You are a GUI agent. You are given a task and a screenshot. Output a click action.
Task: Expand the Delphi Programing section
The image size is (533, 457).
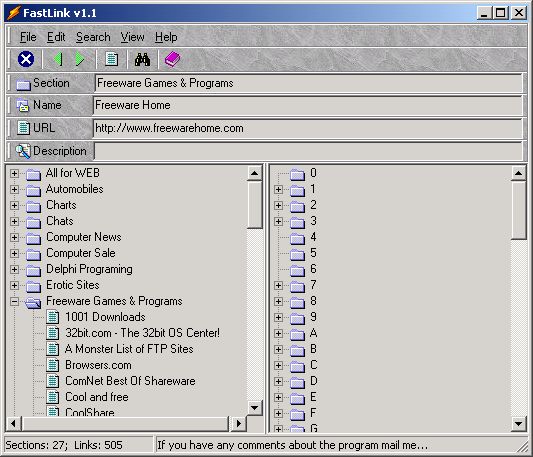click(14, 269)
